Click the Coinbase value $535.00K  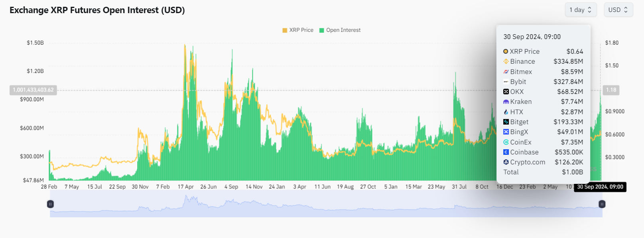[x=569, y=152]
